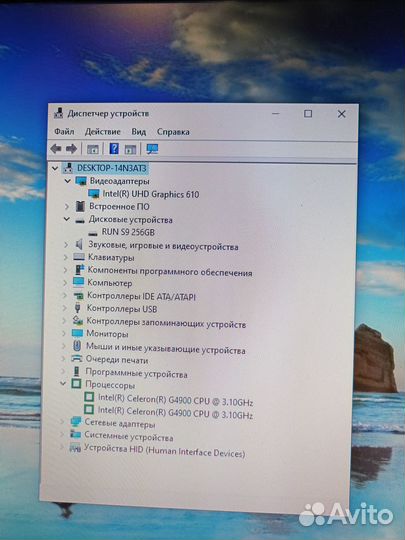Click the Видеоадаптеры display icon

click(81, 181)
